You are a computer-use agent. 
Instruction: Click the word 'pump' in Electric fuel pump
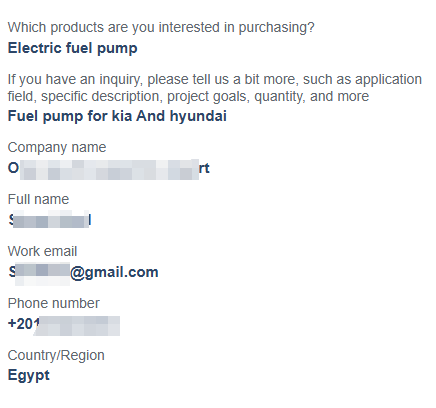click(117, 49)
